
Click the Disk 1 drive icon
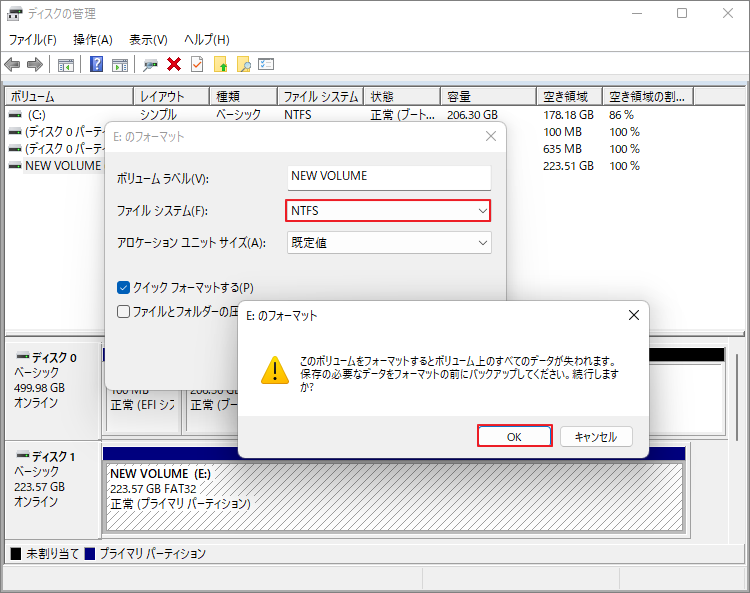pyautogui.click(x=23, y=455)
